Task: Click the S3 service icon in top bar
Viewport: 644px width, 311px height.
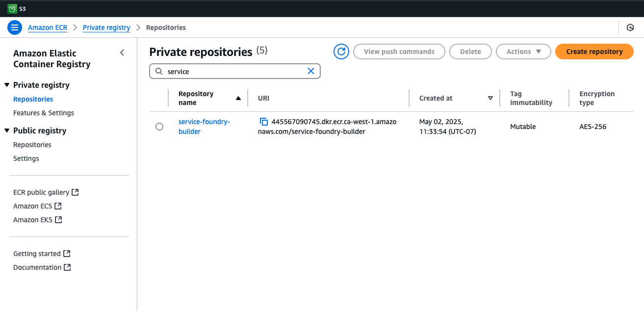Action: tap(12, 8)
